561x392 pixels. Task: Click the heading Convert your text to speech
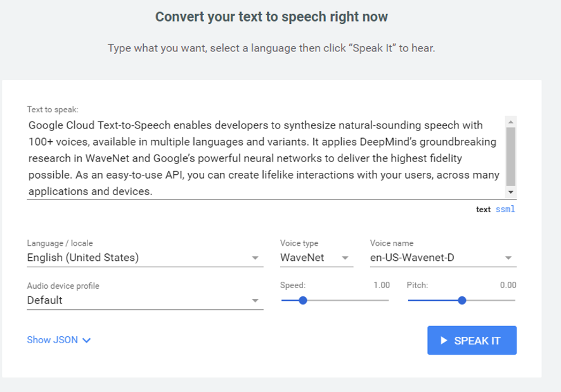(x=271, y=17)
